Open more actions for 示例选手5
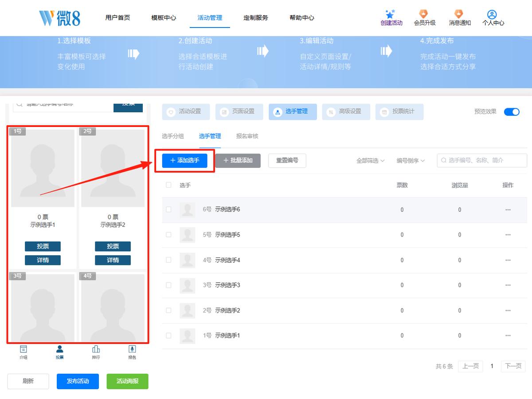 click(x=508, y=235)
